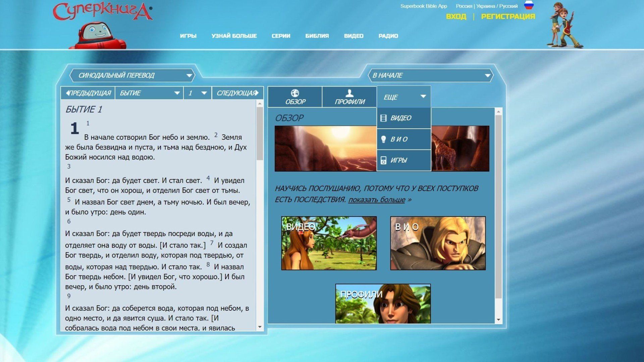The height and width of the screenshot is (362, 644).
Task: Choose Игры from the Еще menu
Action: [x=404, y=160]
